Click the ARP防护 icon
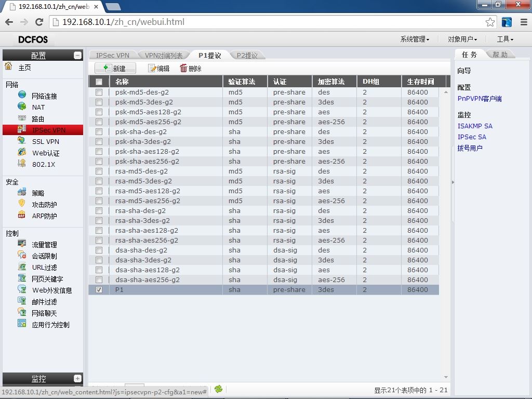 pos(22,215)
